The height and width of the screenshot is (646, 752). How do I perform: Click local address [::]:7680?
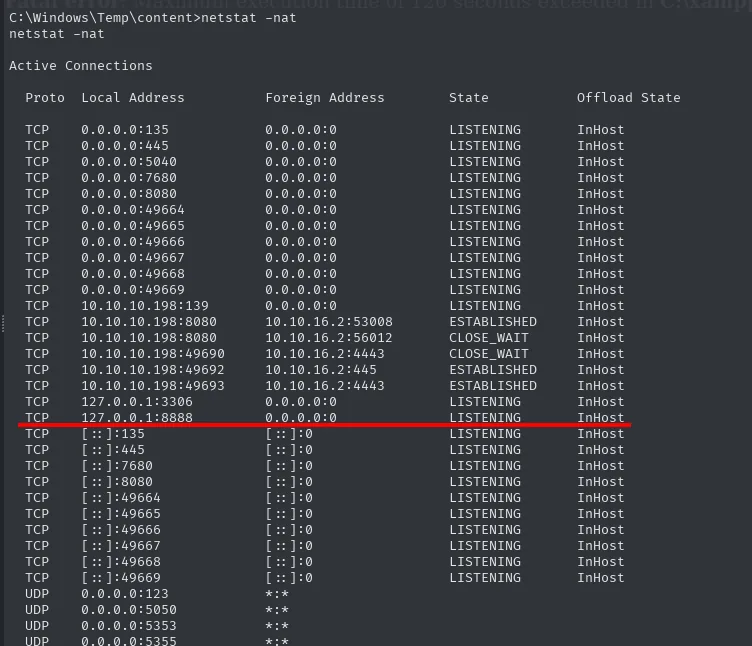click(x=117, y=466)
